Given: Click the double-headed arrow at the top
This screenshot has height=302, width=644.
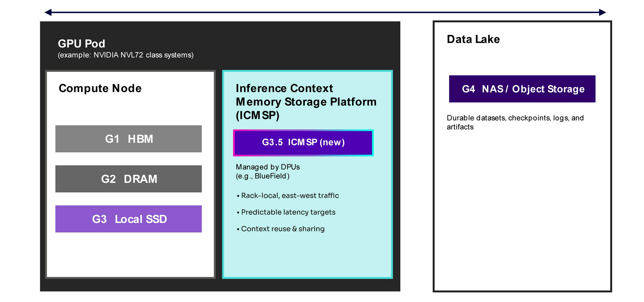Looking at the screenshot, I should (322, 12).
